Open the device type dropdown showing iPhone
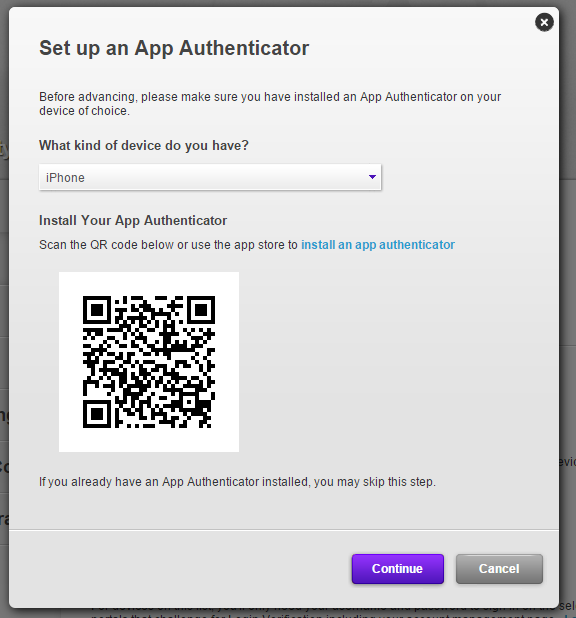The height and width of the screenshot is (618, 576). [x=210, y=177]
